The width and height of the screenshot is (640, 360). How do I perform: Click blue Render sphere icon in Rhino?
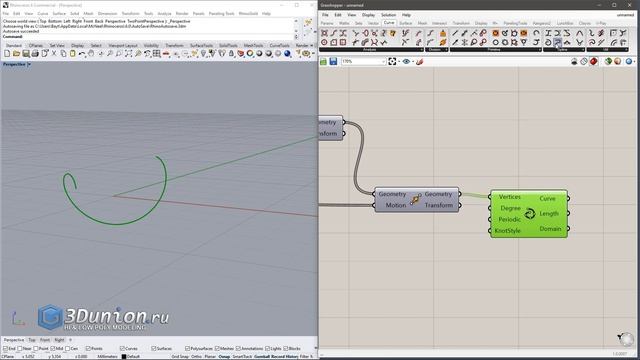point(287,53)
